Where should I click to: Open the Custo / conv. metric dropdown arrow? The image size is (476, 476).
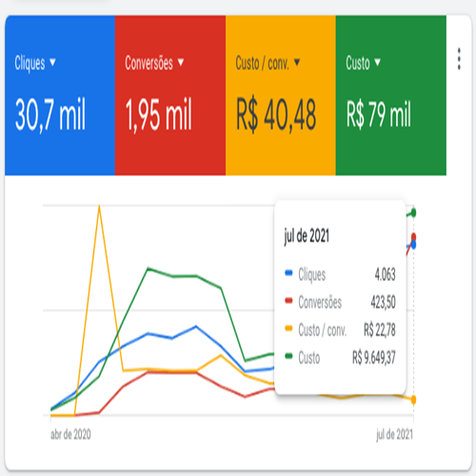[x=297, y=62]
